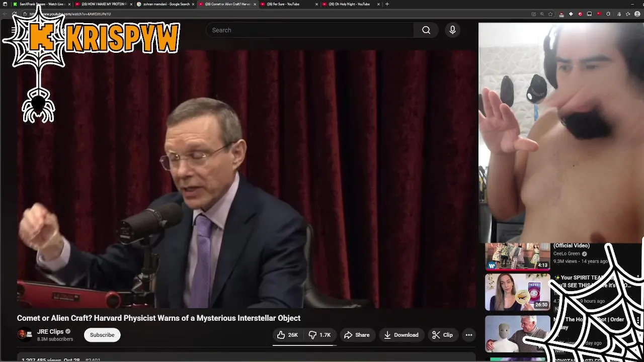Open the CeeLo Green 4:13 video thumbnail
The height and width of the screenshot is (362, 644).
pos(517,256)
